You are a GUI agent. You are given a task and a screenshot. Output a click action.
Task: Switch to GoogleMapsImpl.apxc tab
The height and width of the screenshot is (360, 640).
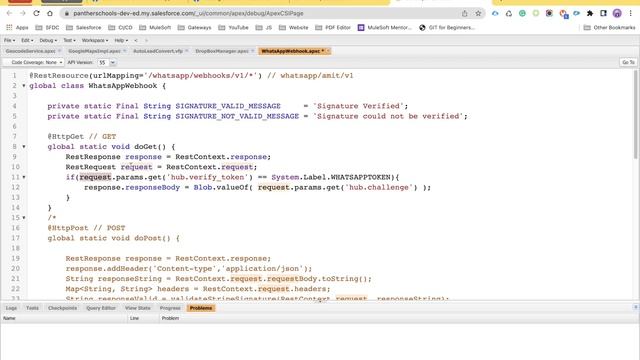coord(94,51)
